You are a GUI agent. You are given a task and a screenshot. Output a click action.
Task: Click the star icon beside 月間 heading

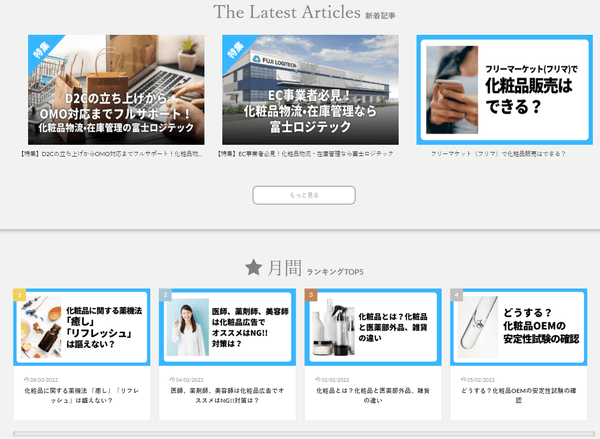pyautogui.click(x=254, y=267)
